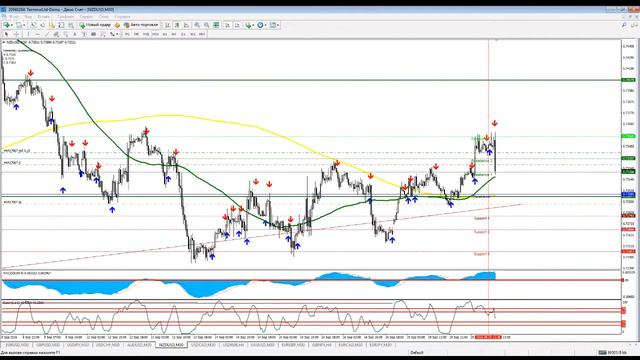This screenshot has width=640, height=360.
Task: Open the Окно menu
Action: point(104,17)
